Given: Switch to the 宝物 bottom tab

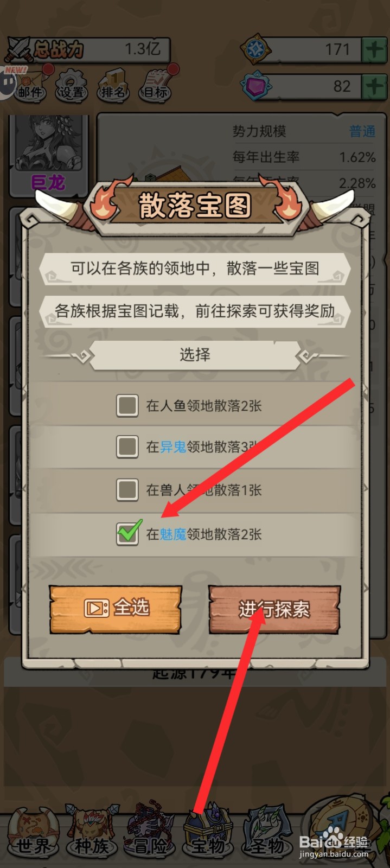Looking at the screenshot, I should [209, 835].
